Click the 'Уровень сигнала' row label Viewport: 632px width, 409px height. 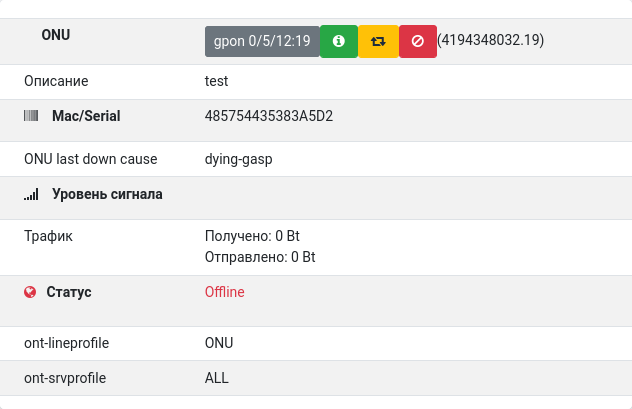107,194
